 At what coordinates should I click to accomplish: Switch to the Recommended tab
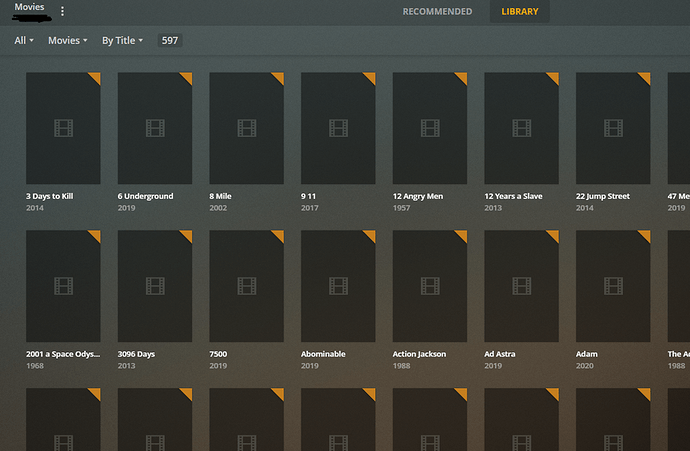coord(437,11)
